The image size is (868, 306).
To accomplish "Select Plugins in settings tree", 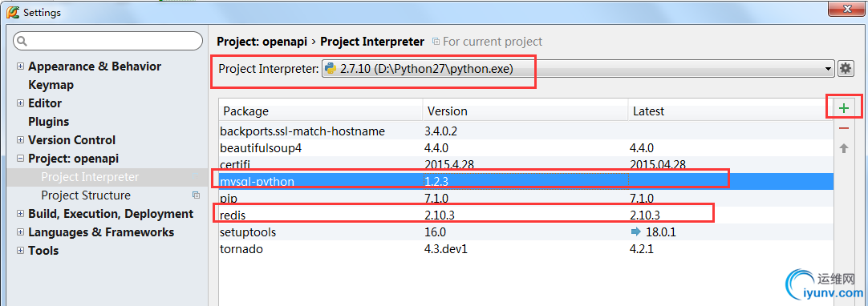I will [49, 122].
